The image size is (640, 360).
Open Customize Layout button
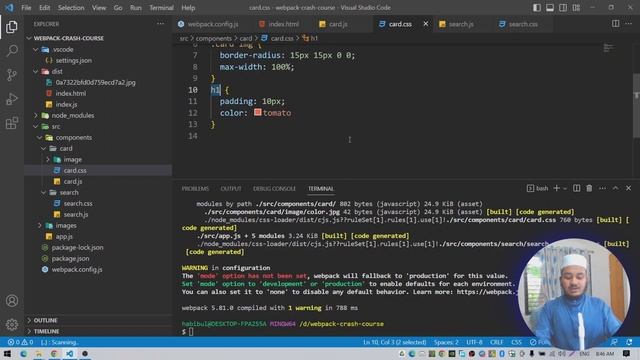point(576,8)
